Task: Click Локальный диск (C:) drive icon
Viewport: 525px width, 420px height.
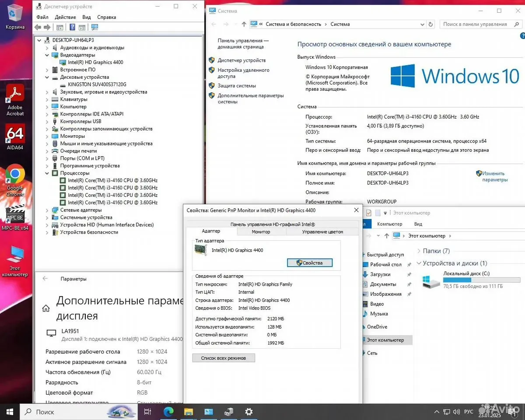Action: pyautogui.click(x=431, y=281)
